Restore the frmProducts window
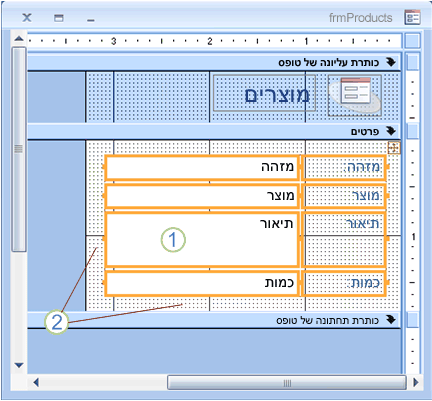This screenshot has width=432, height=401. (x=59, y=18)
